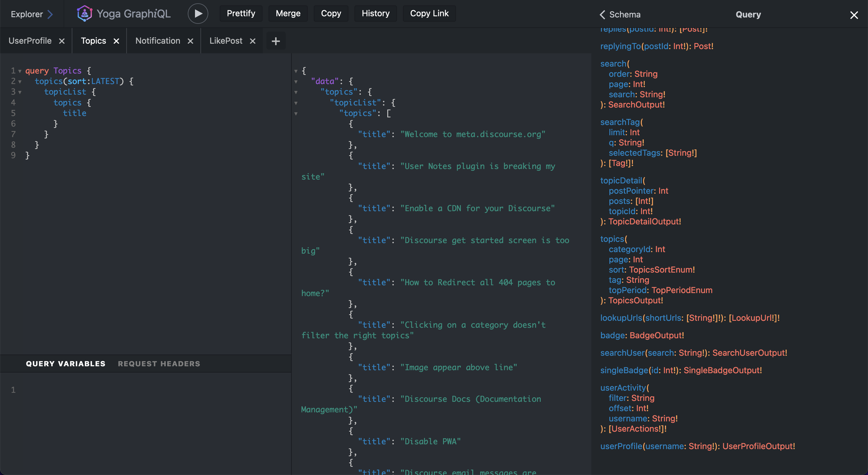Open the searchTag field docs
The width and height of the screenshot is (868, 475).
[x=620, y=122]
